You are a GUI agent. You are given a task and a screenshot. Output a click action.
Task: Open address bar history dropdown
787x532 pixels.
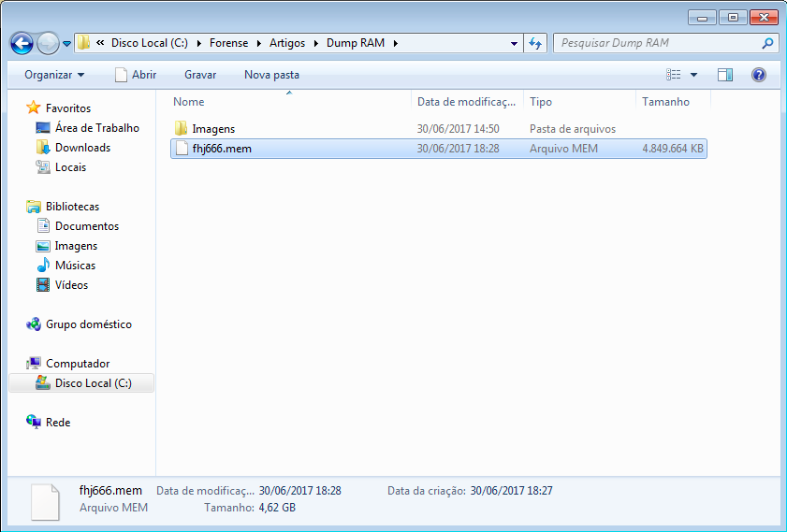[514, 44]
